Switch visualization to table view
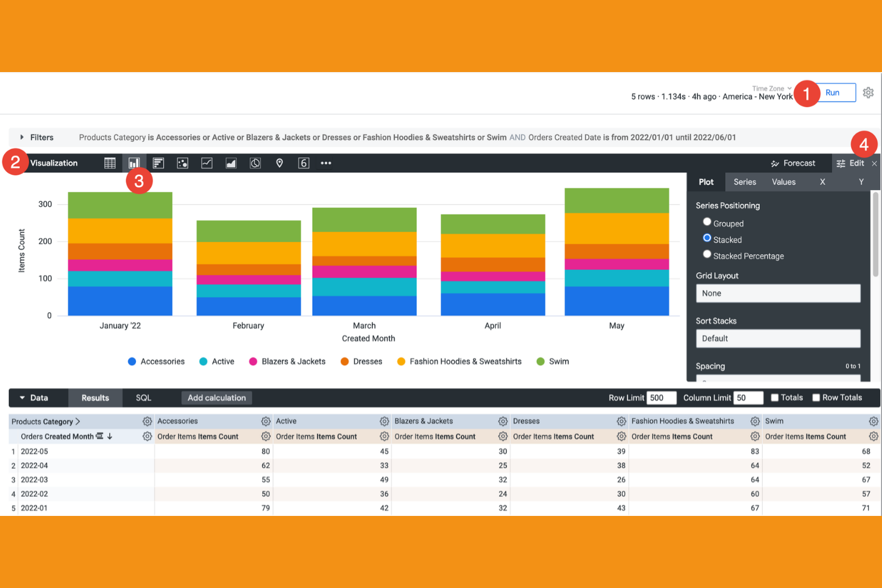Image resolution: width=882 pixels, height=588 pixels. (110, 163)
